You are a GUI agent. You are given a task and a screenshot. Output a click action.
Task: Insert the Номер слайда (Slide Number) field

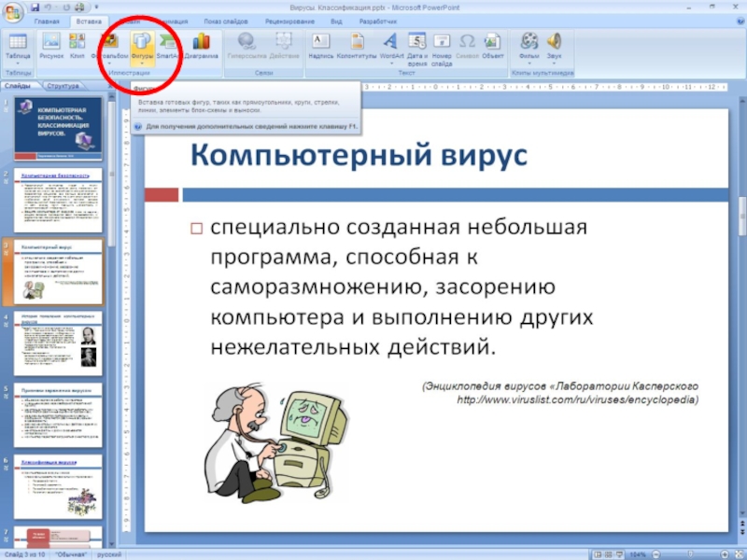442,43
